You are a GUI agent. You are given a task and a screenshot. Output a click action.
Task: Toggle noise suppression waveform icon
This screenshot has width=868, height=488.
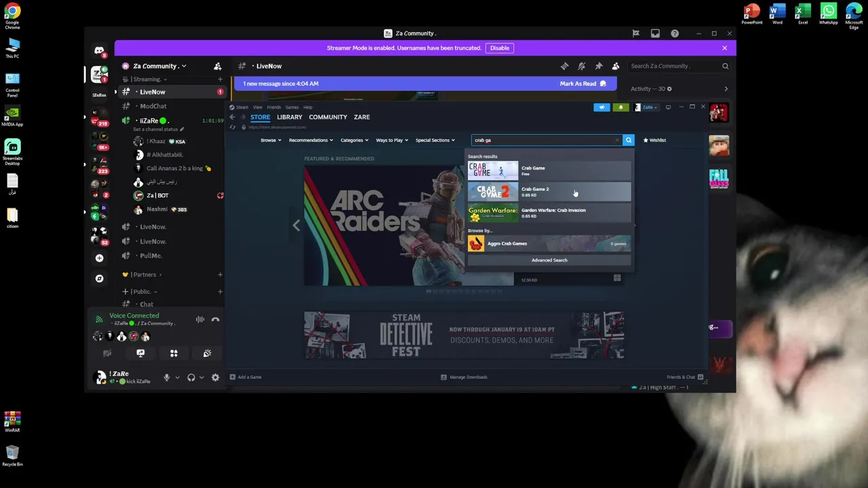(200, 319)
